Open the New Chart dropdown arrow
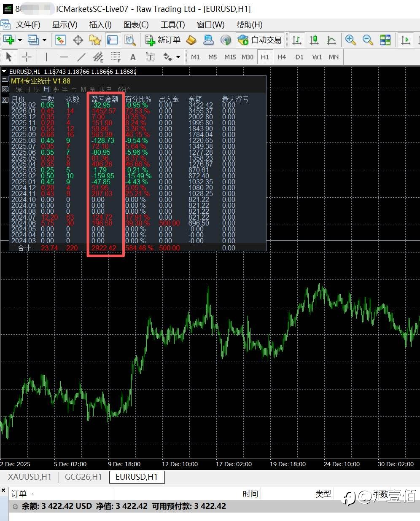Viewport: 420px width, 521px height. [x=20, y=40]
